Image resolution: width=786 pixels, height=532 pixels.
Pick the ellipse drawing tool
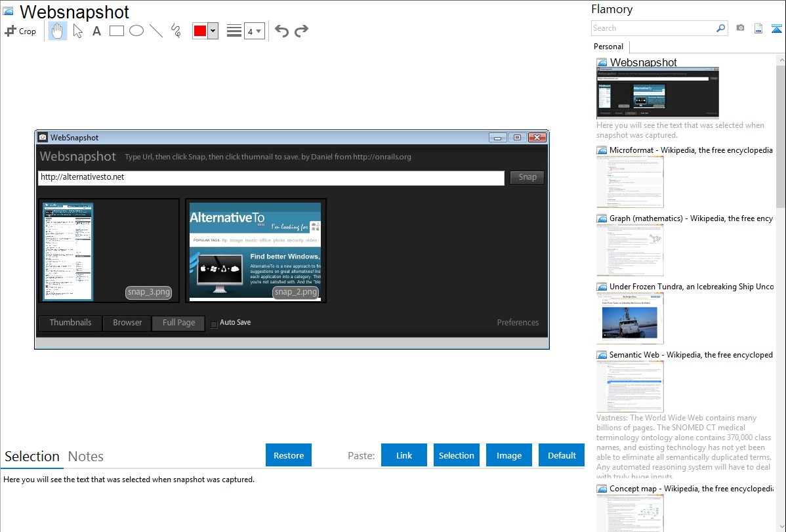click(x=136, y=31)
